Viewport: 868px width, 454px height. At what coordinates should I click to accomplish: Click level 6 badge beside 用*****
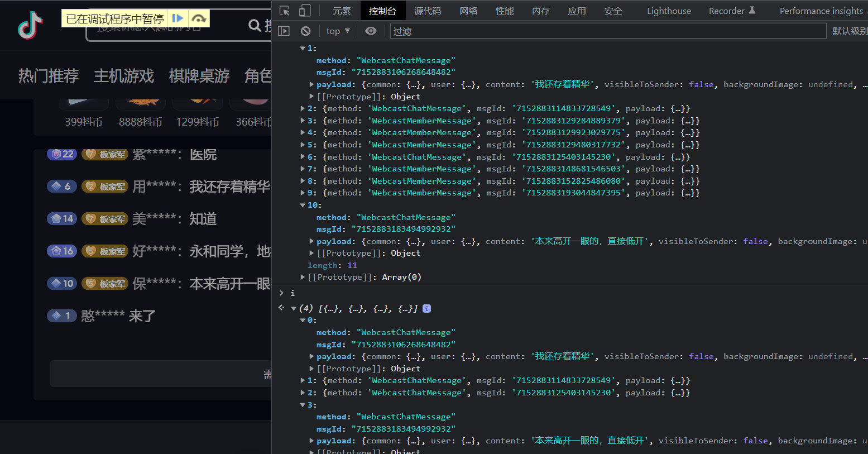coord(62,187)
